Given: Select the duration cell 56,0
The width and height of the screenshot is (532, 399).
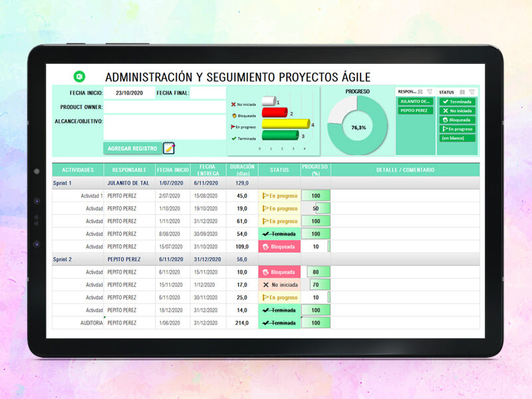Looking at the screenshot, I should pos(242,259).
